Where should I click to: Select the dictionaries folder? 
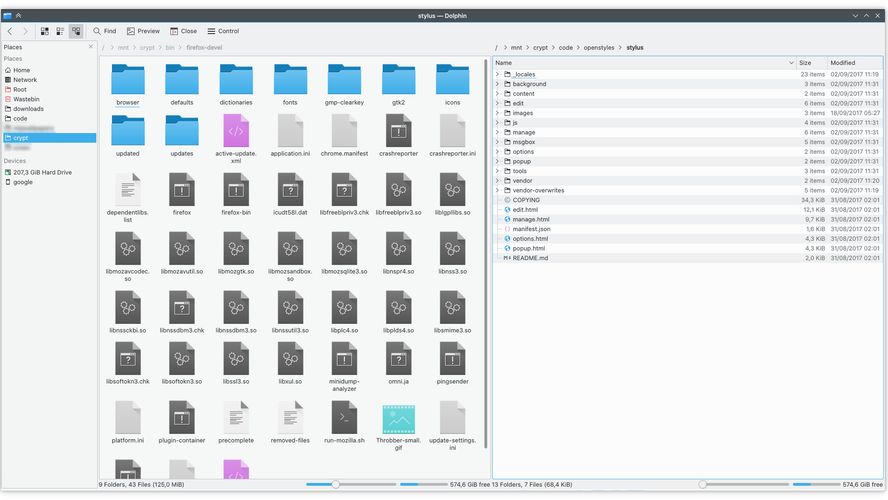(x=236, y=79)
